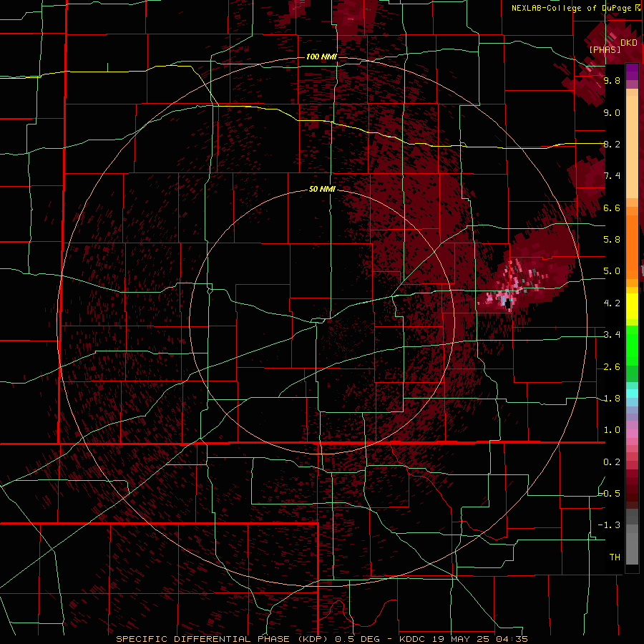Select the 4.2 value on the color scale
The image size is (644, 644).
pyautogui.click(x=612, y=303)
